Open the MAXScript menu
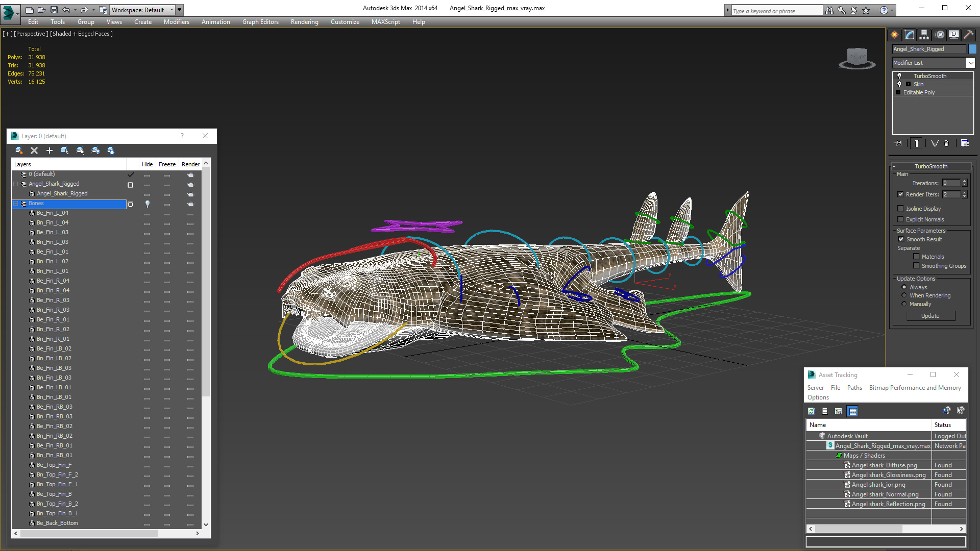The height and width of the screenshot is (551, 980). point(386,22)
